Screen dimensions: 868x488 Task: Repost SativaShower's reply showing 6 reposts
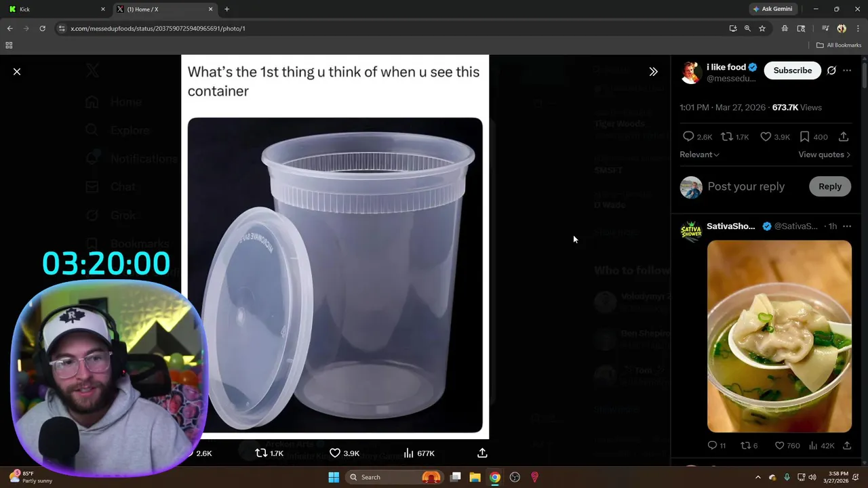click(745, 445)
